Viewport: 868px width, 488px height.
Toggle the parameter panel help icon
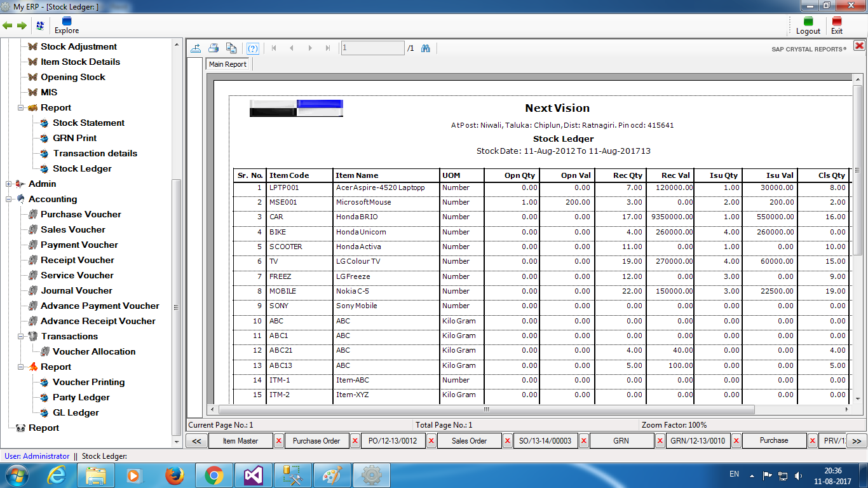click(253, 48)
